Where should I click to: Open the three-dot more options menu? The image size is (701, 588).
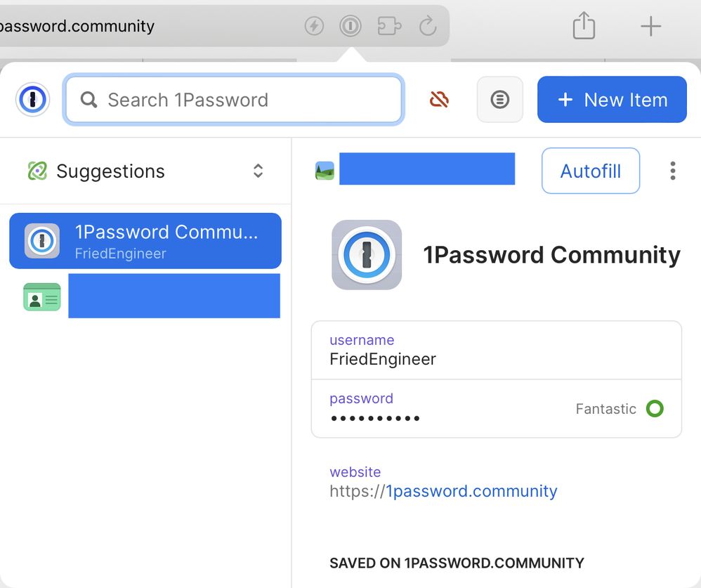tap(673, 171)
